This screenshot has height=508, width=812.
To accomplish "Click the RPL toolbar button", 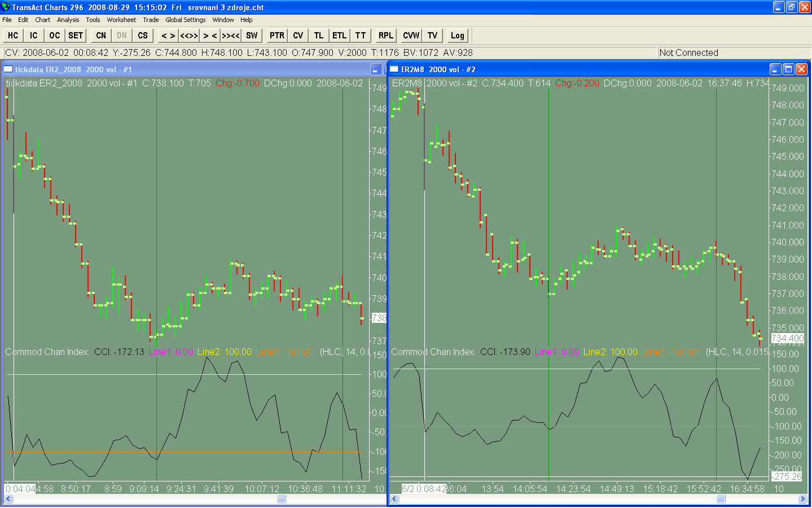I will click(x=386, y=36).
